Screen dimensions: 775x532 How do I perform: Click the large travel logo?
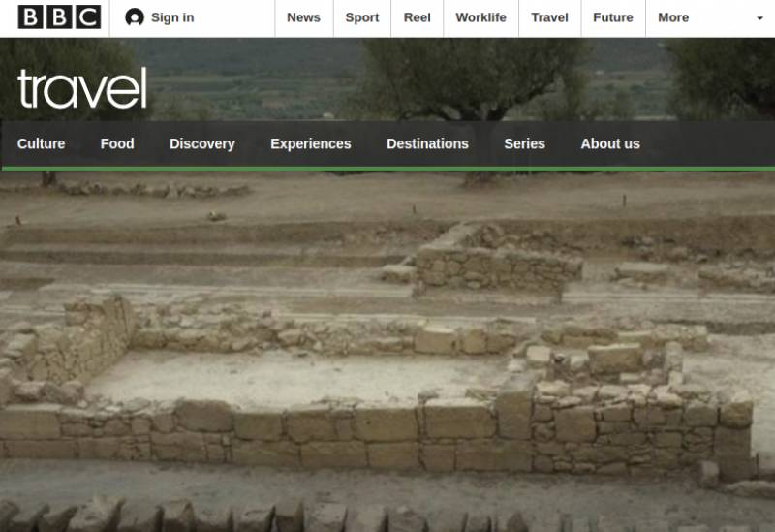point(82,89)
